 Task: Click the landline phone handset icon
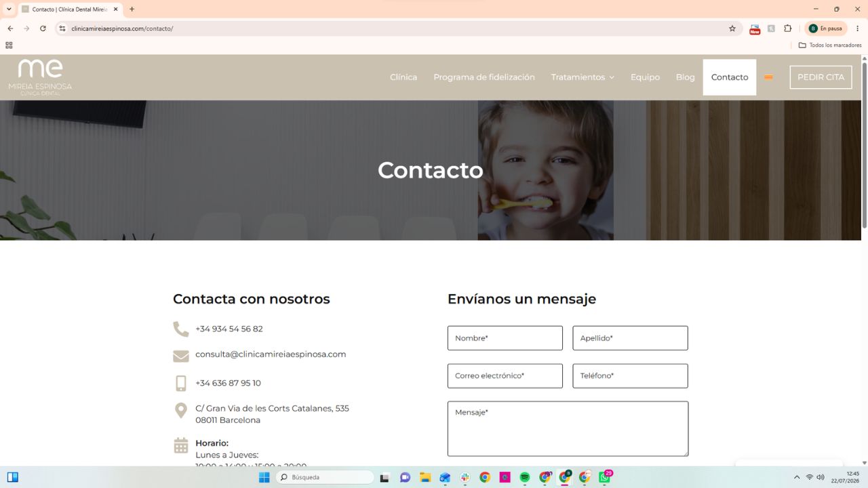[181, 329]
